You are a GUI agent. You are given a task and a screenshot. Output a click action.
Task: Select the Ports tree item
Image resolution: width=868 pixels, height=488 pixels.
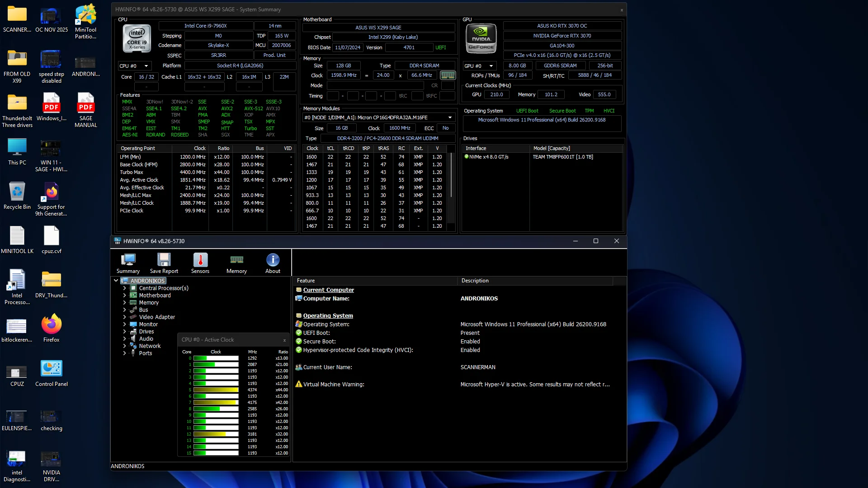click(x=145, y=353)
